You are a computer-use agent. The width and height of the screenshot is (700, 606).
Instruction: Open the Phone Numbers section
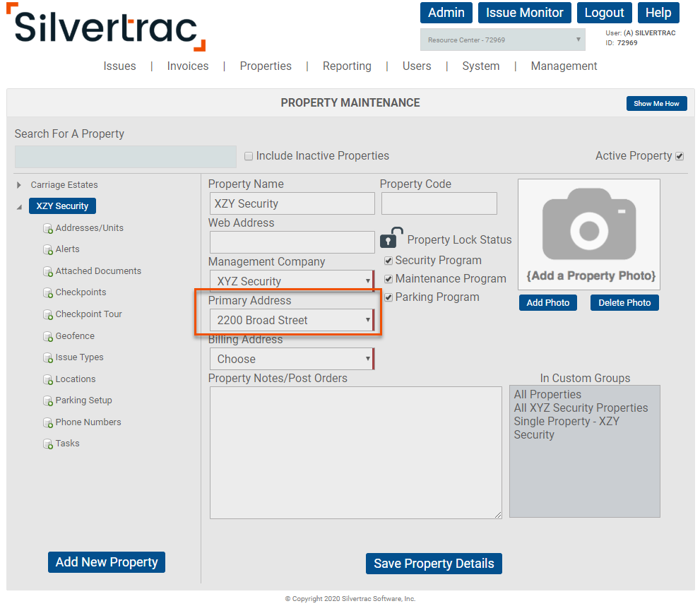click(88, 422)
